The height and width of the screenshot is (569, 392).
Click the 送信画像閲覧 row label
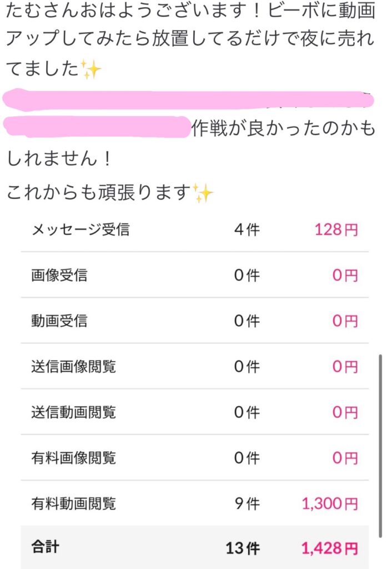[74, 367]
